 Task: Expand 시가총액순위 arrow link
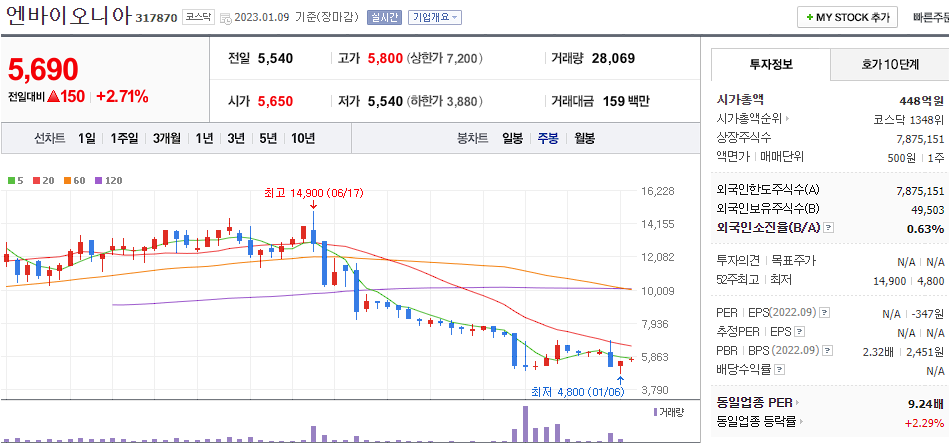pos(788,119)
